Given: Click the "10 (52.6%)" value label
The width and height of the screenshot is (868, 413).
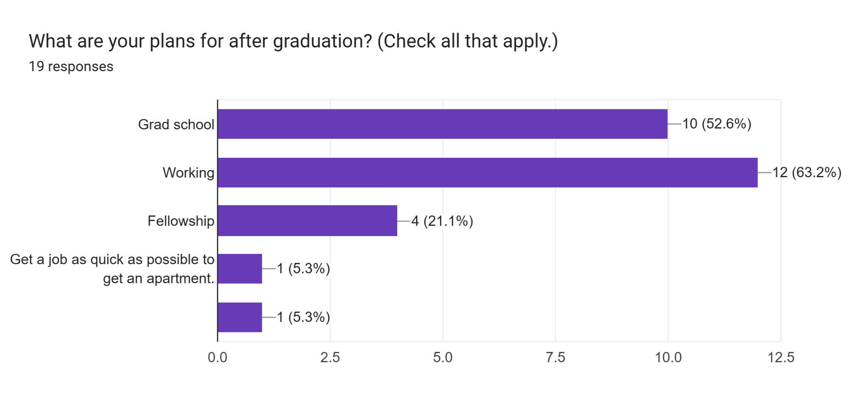Looking at the screenshot, I should (717, 124).
